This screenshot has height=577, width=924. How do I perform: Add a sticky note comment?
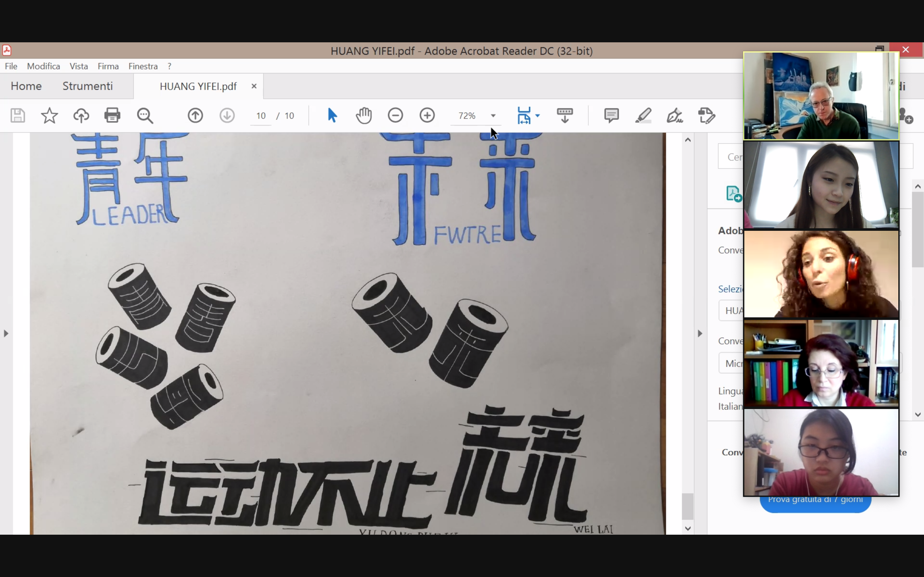[611, 115]
